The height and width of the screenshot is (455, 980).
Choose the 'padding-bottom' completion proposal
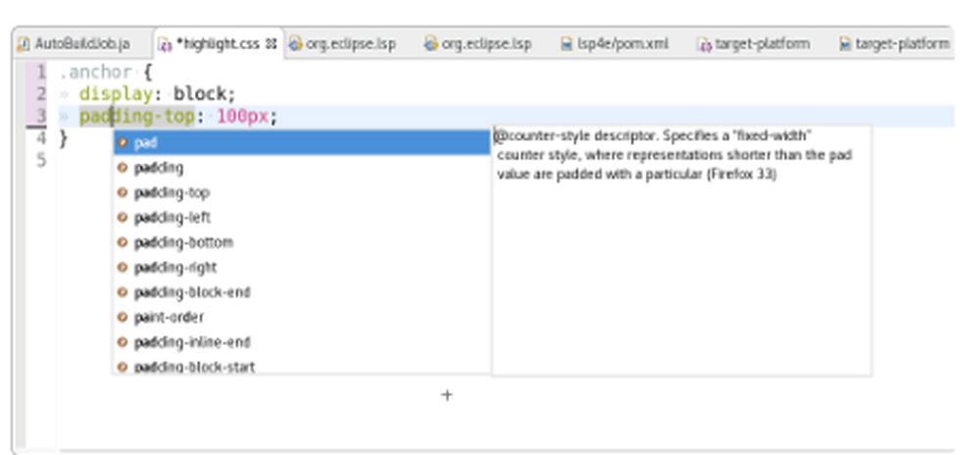pos(302,242)
